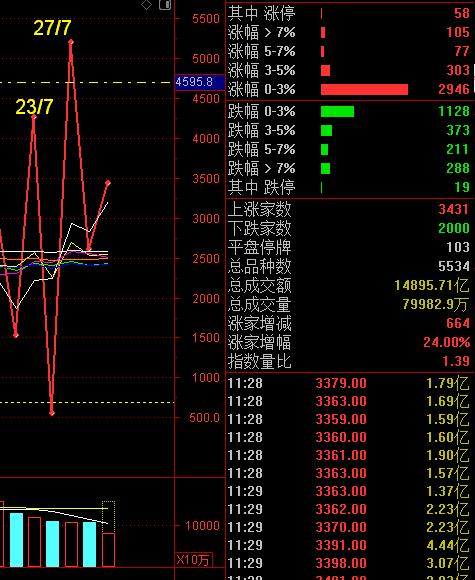Screen dimensions: 475x580
Task: Click the green bar for 跌幅 0-3%
Action: (x=337, y=111)
